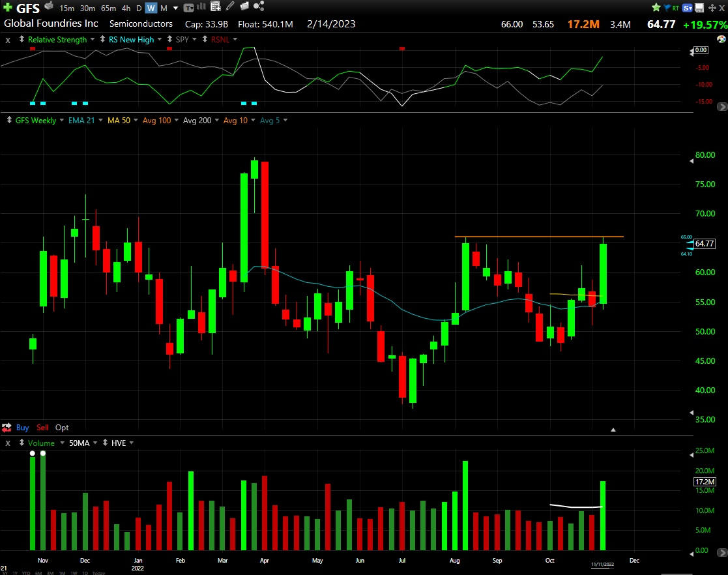Image resolution: width=728 pixels, height=575 pixels.
Task: Click the move arrows beside GFS Weekly
Action: [9, 120]
